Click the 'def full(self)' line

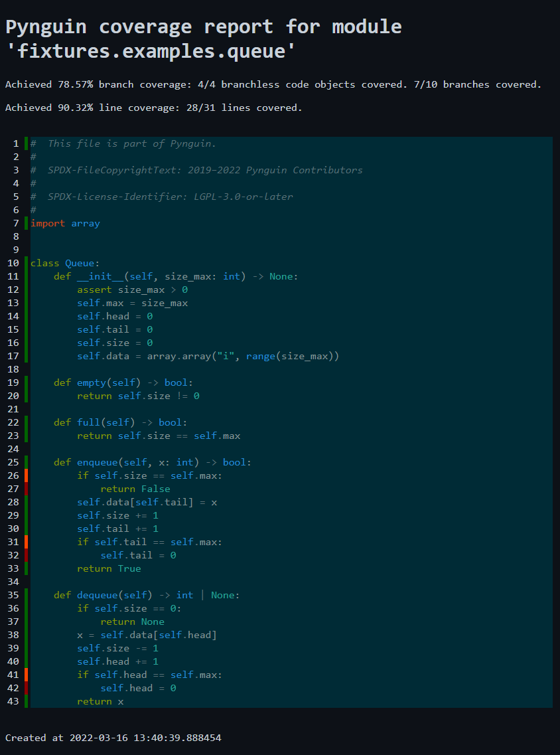click(120, 422)
